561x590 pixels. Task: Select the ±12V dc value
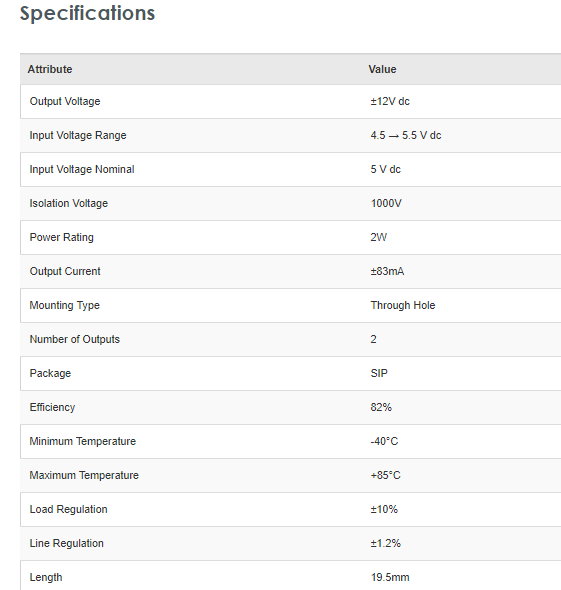point(390,101)
